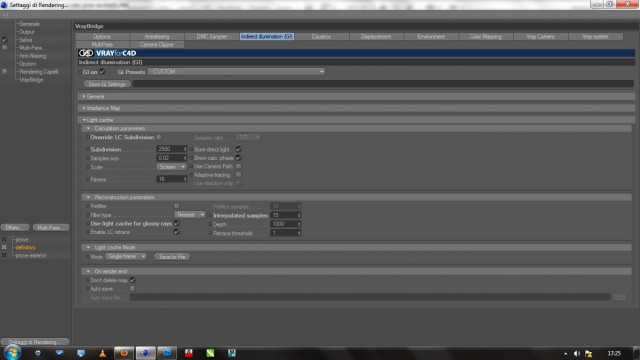This screenshot has height=360, width=640.
Task: Switch to Photoshop in the taskbar
Action: tap(167, 353)
